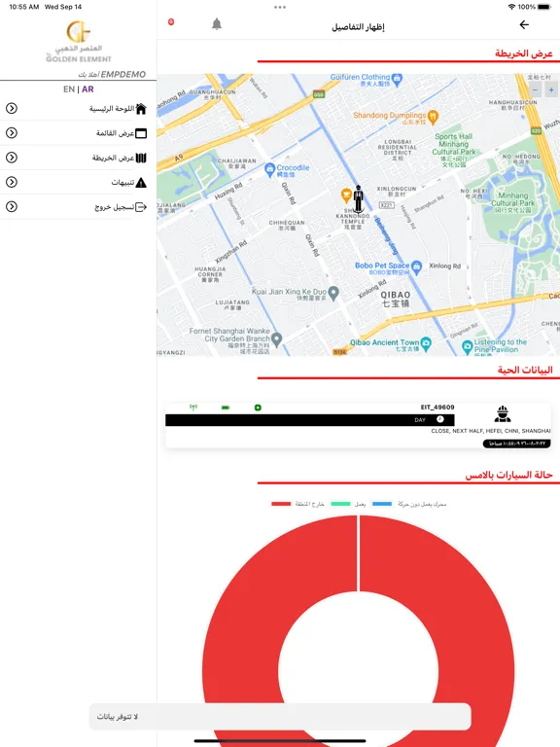Click address text CLOSE, NEXT HALF, HEFEI

[490, 431]
